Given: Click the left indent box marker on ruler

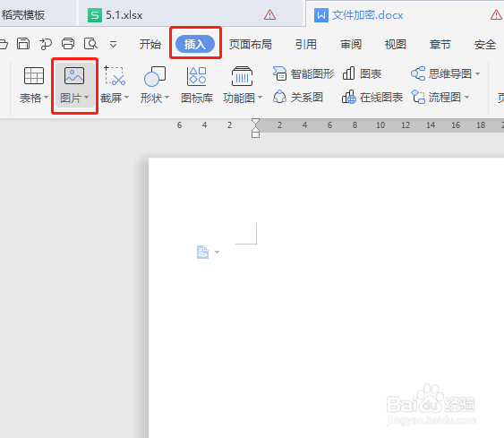Looking at the screenshot, I should coord(255,134).
